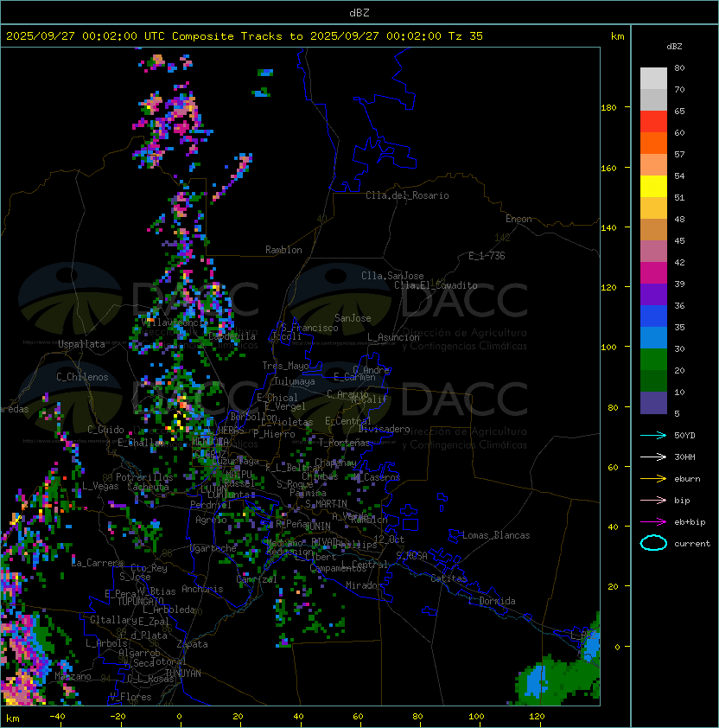Click the 'Manzano' map label
Viewport: 719px width, 728px height.
click(73, 676)
